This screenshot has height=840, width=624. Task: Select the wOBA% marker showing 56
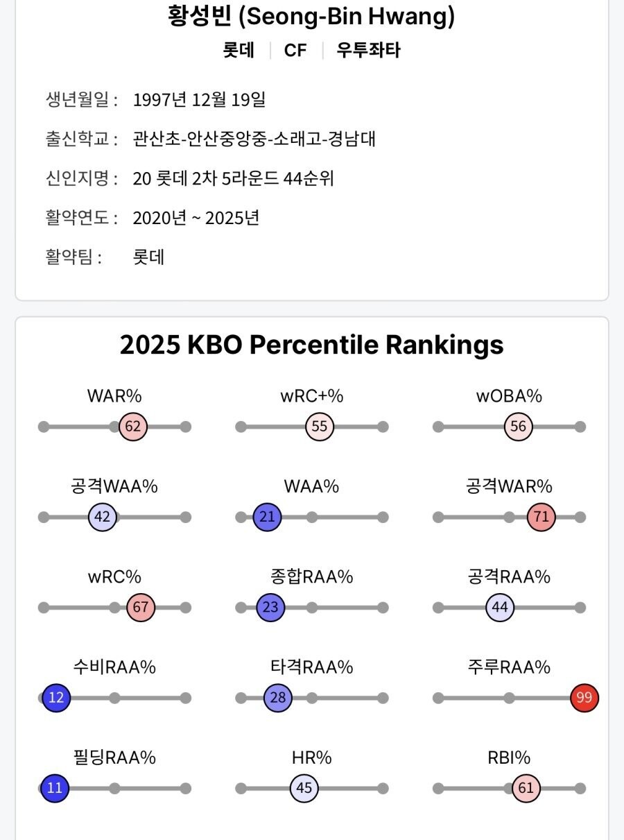click(x=519, y=427)
